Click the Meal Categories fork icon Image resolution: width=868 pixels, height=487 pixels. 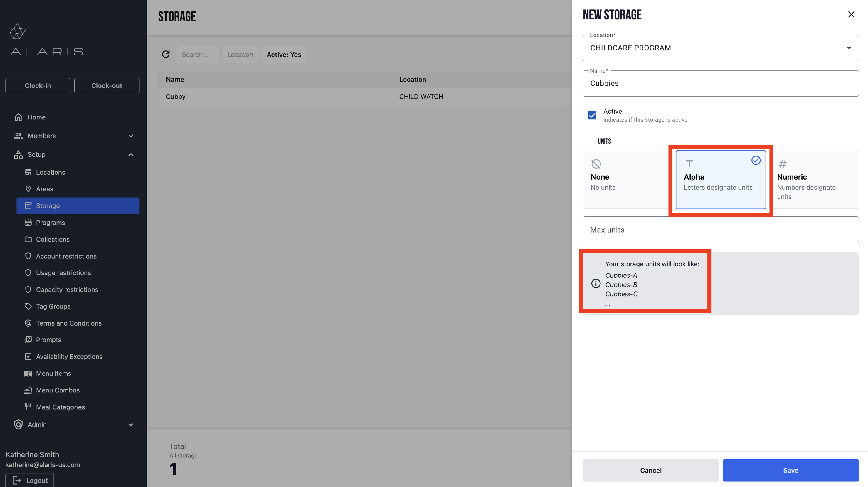(28, 407)
